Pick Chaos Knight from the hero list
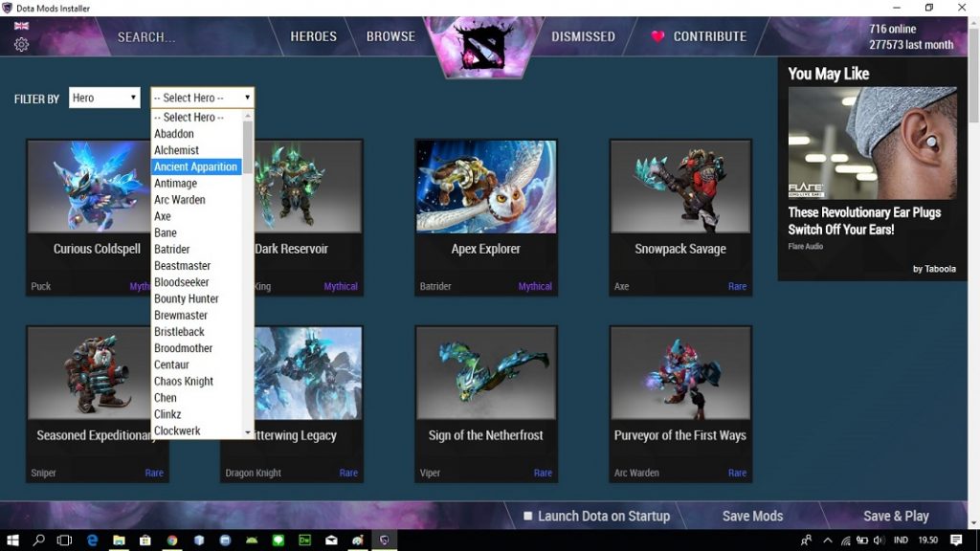Image resolution: width=980 pixels, height=551 pixels. pyautogui.click(x=196, y=381)
